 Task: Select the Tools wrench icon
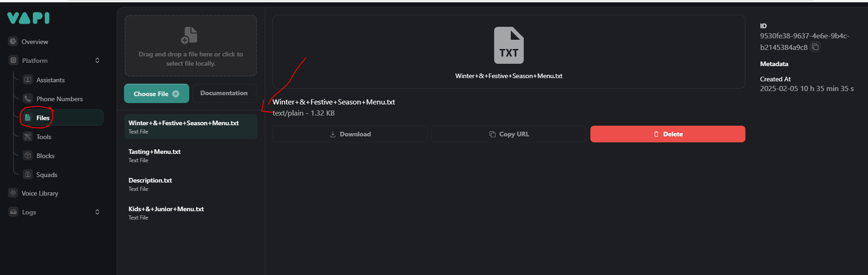point(28,136)
